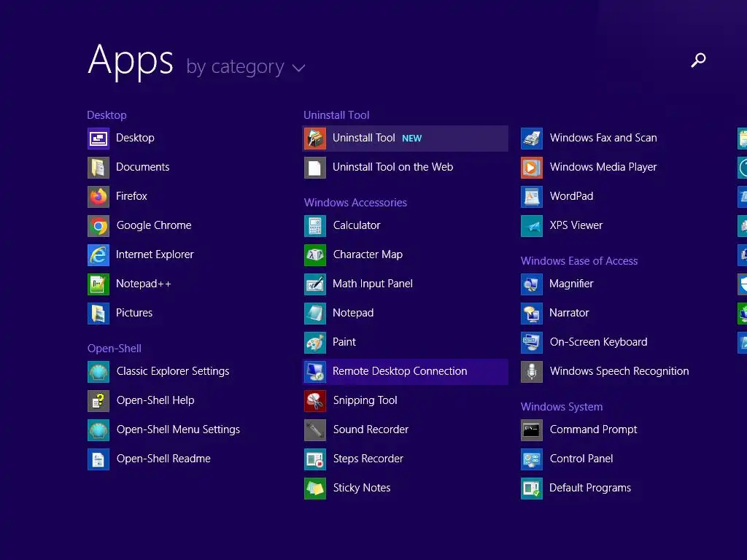Open WordPad icon

tap(532, 196)
